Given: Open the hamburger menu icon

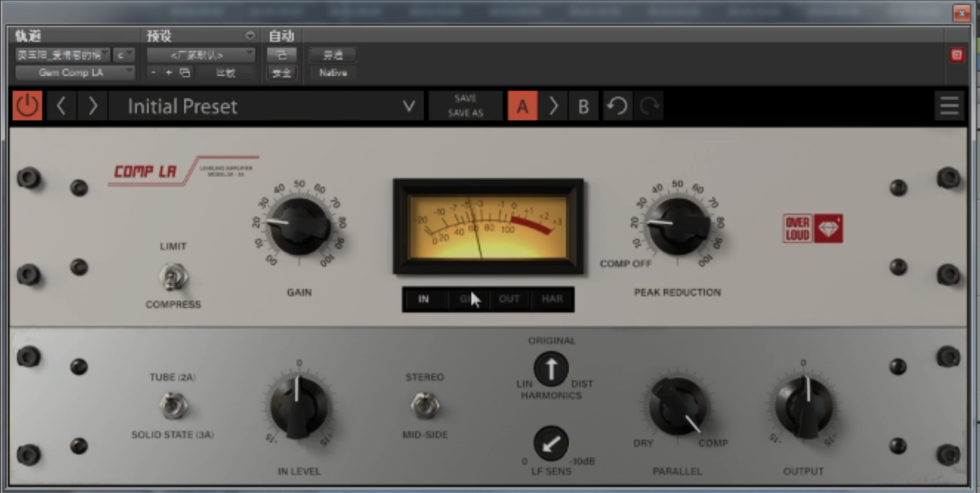Looking at the screenshot, I should coord(949,106).
